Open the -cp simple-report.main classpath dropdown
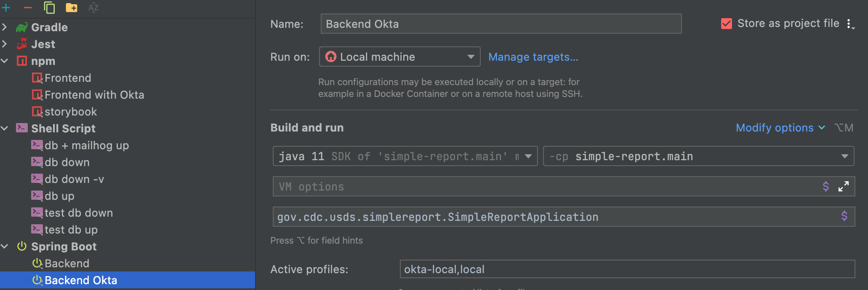The height and width of the screenshot is (290, 868). tap(698, 156)
